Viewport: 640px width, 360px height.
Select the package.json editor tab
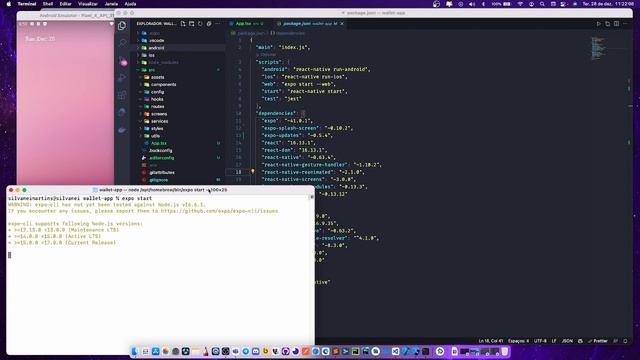309,24
